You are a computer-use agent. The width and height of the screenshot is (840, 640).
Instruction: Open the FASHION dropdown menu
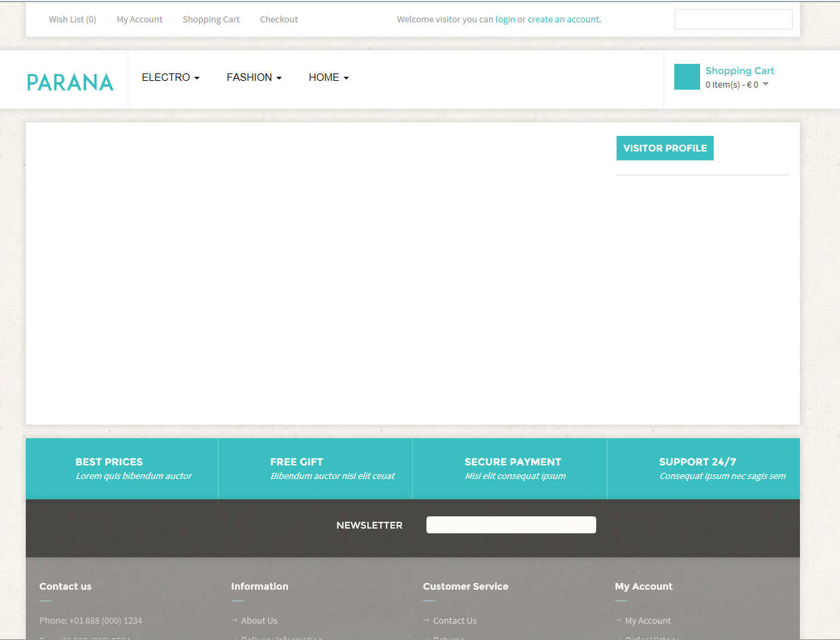254,77
